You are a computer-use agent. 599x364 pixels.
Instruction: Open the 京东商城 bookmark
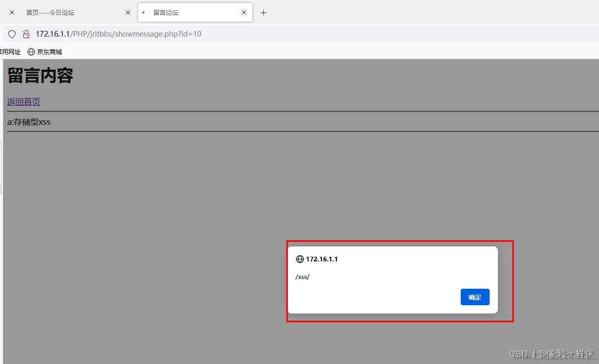[x=45, y=52]
